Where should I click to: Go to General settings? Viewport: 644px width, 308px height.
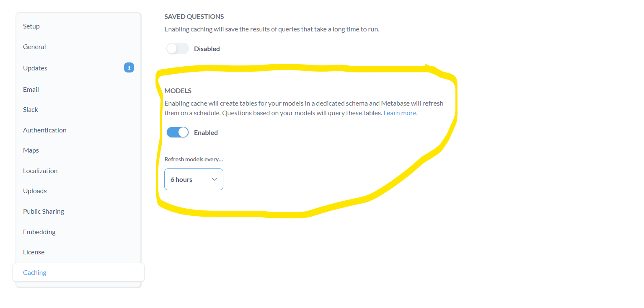(x=78, y=47)
